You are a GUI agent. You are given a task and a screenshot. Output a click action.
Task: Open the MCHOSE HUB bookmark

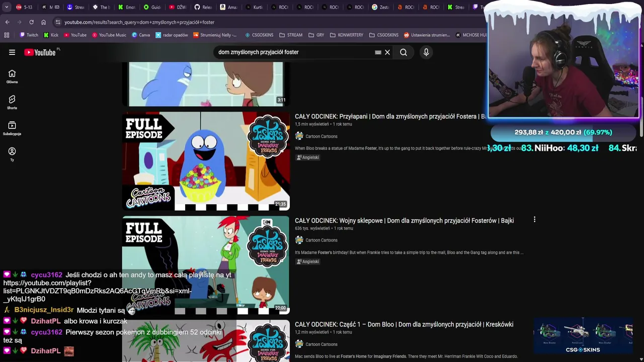click(x=471, y=35)
